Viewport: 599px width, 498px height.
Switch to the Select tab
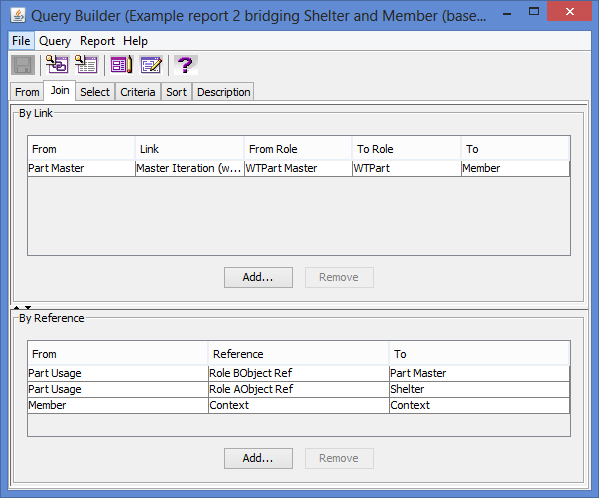(x=95, y=92)
